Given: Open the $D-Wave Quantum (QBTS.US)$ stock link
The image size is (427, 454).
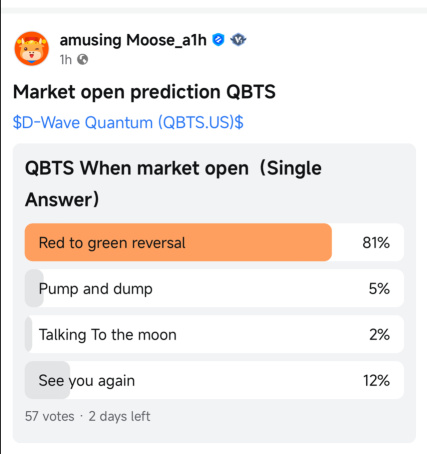Looking at the screenshot, I should [x=128, y=122].
